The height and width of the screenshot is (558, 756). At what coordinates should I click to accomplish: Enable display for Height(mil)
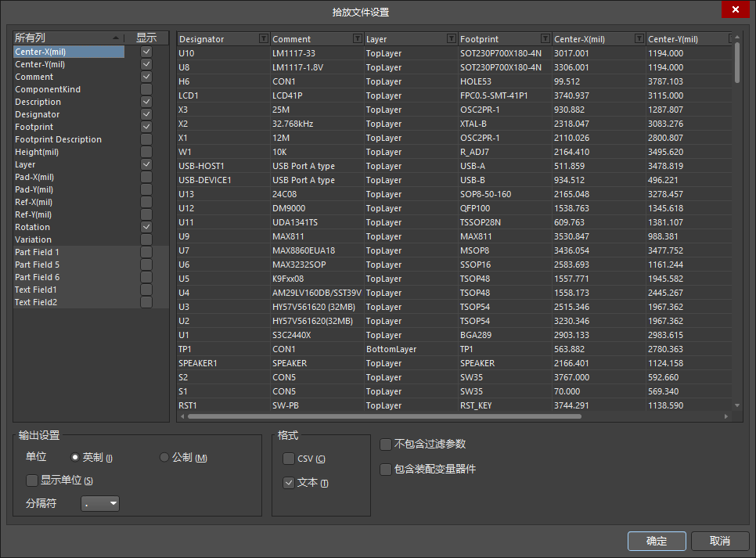tap(146, 152)
